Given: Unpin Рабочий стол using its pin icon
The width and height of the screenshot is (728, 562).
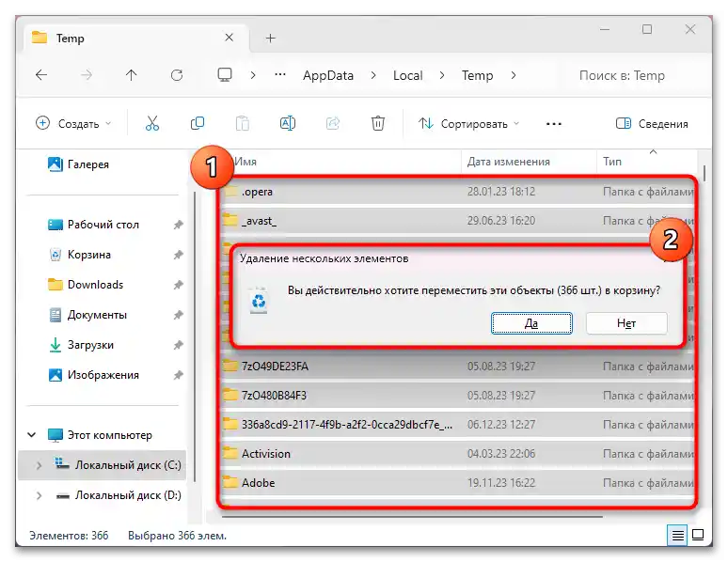Looking at the screenshot, I should click(179, 225).
